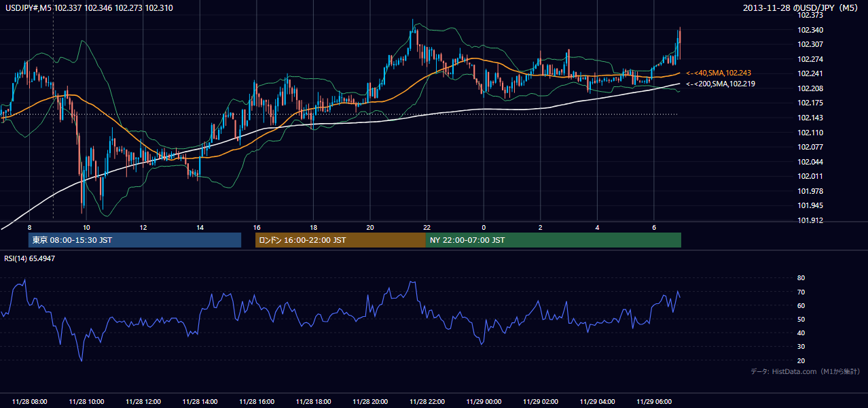Click the hour 18 tick under the price chart
Image resolution: width=868 pixels, height=408 pixels.
[x=313, y=227]
